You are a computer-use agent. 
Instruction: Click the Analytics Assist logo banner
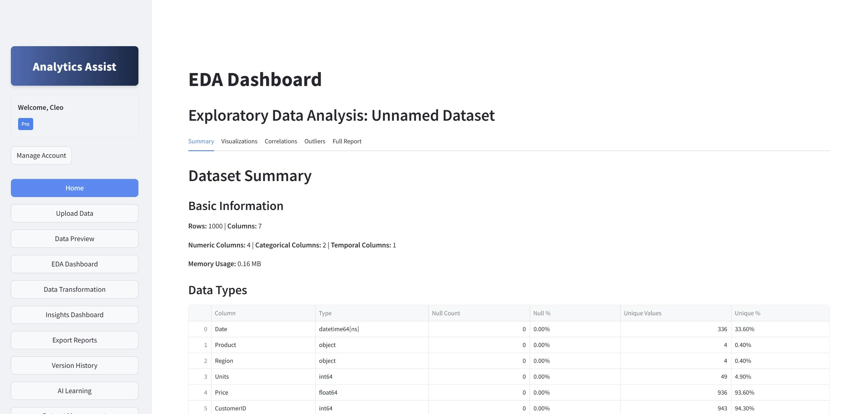pyautogui.click(x=74, y=66)
